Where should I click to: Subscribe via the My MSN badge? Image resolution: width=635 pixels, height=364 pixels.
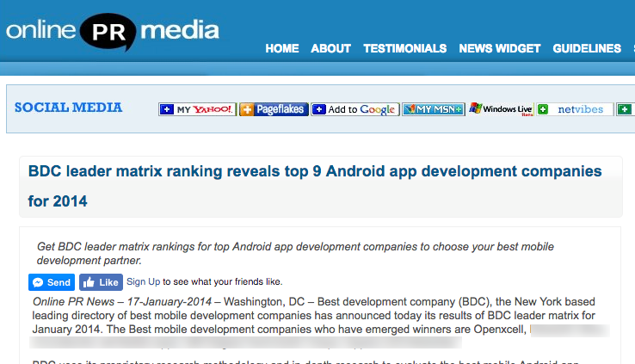click(x=434, y=109)
